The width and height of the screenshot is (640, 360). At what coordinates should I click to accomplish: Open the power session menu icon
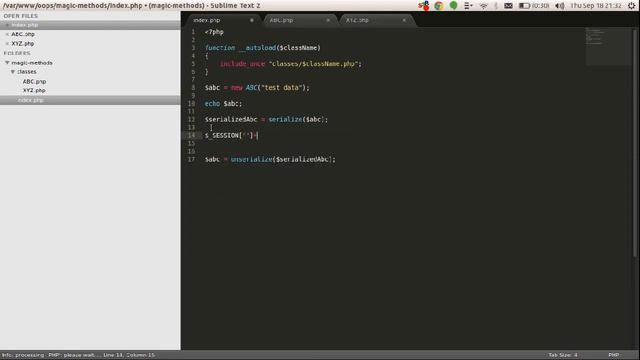coord(631,6)
